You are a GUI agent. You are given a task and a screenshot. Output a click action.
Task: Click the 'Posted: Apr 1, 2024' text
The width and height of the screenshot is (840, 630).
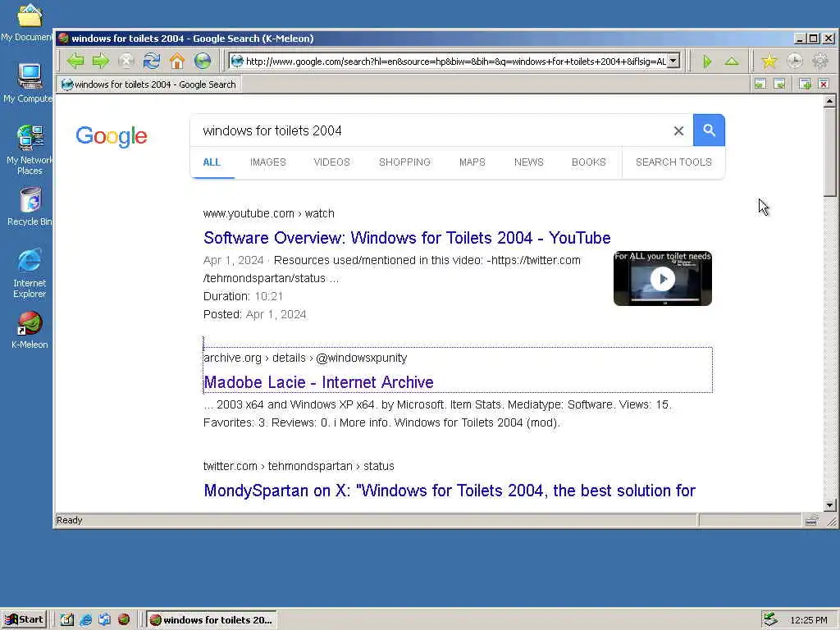coord(254,314)
